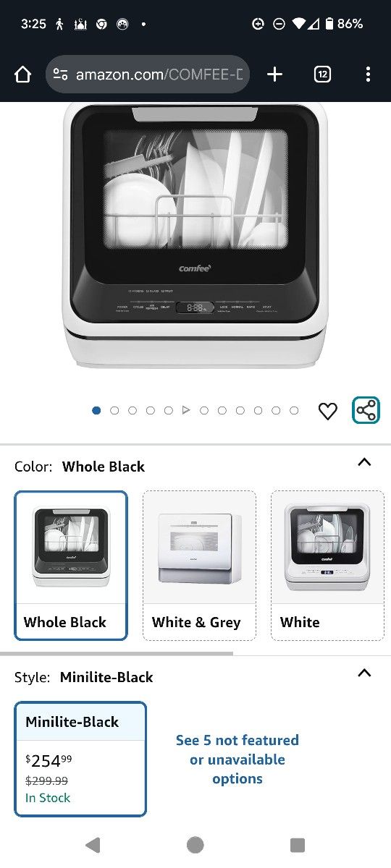
Task: Open See 5 not featured or unavailable options
Action: [237, 759]
